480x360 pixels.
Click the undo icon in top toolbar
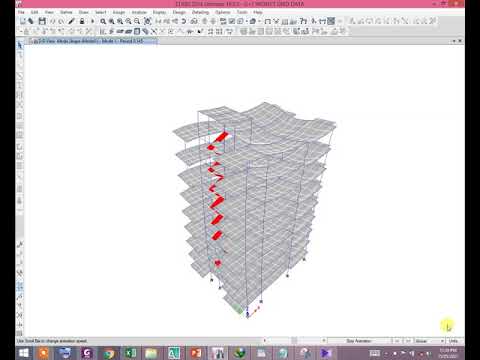coord(53,21)
